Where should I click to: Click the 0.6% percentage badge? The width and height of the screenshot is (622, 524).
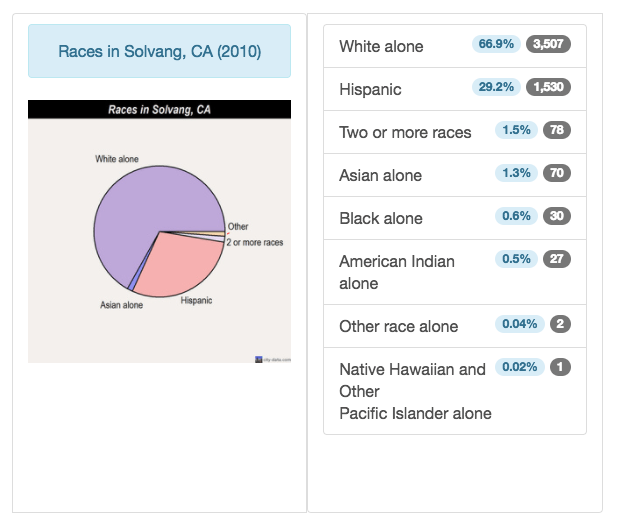pos(515,216)
